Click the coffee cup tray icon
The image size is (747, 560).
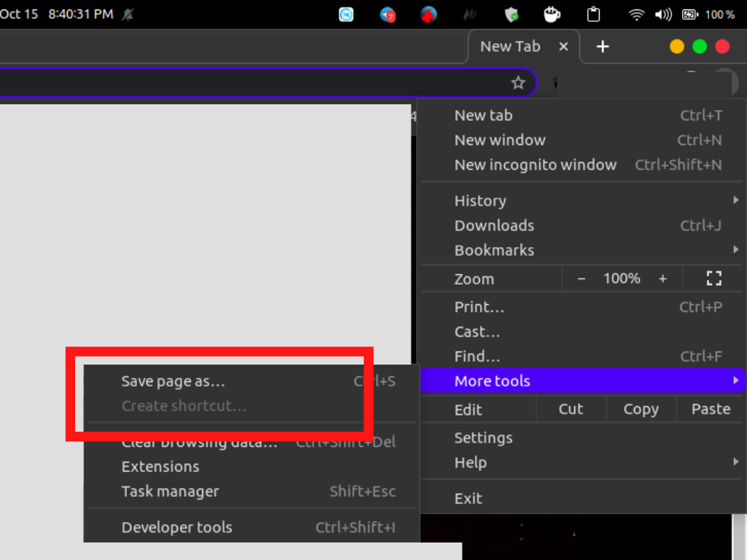tap(551, 15)
